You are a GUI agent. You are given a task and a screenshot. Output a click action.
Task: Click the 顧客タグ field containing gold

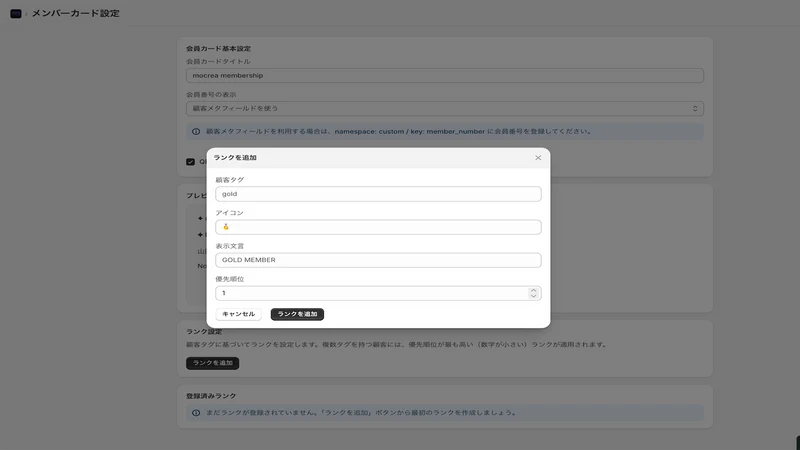(x=378, y=194)
